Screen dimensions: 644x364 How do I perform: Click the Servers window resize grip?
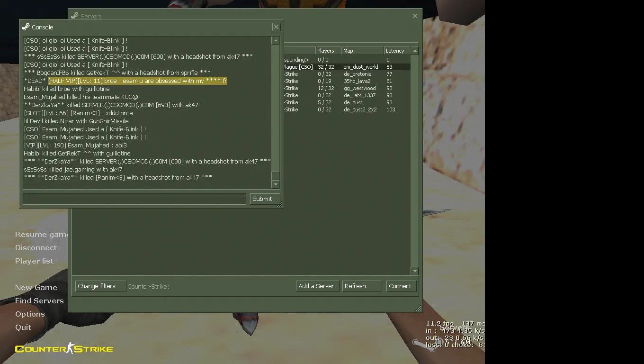pyautogui.click(x=419, y=309)
